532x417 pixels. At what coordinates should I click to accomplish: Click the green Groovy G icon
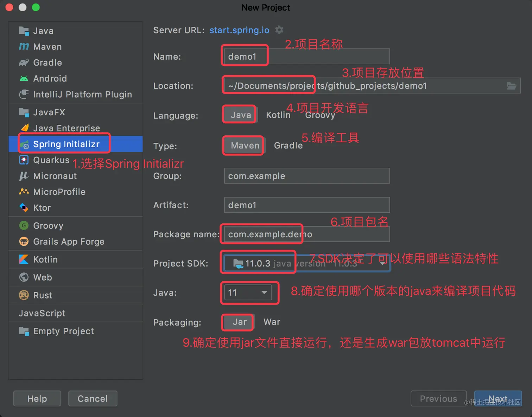click(x=24, y=226)
